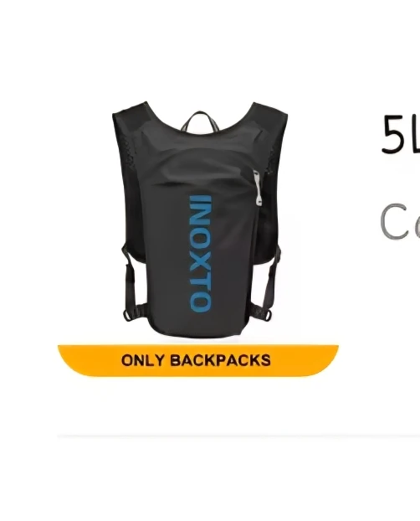420x521 pixels.
Task: Select the product title starting with 5L
Action: [401, 135]
